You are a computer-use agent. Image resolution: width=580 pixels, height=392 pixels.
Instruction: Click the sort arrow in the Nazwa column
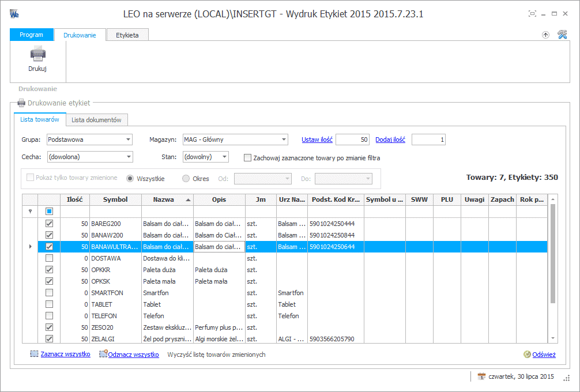pyautogui.click(x=188, y=199)
